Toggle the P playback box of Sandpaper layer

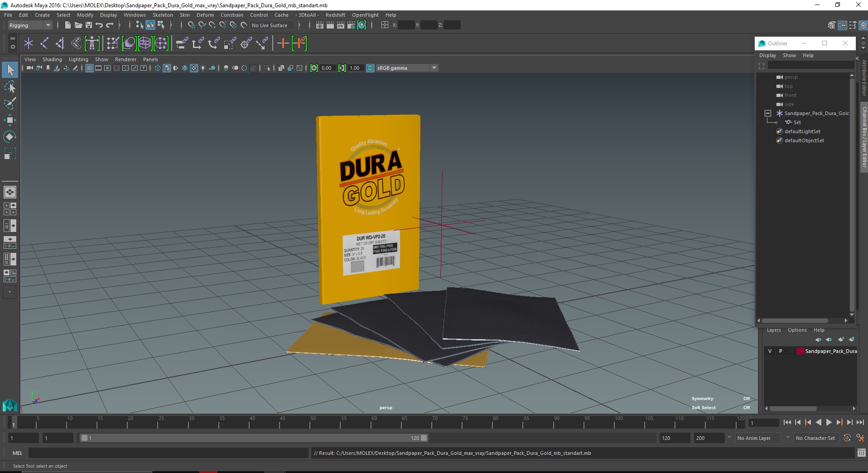[x=780, y=351]
